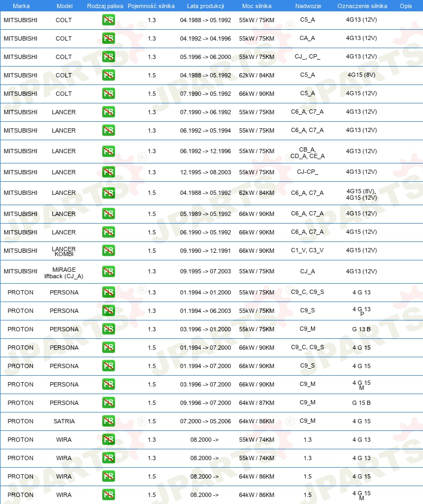This screenshot has height=504, width=423.
Task: Click fuel icon in PERSONA 1.5 C9_C, C9_S row
Action: click(109, 348)
